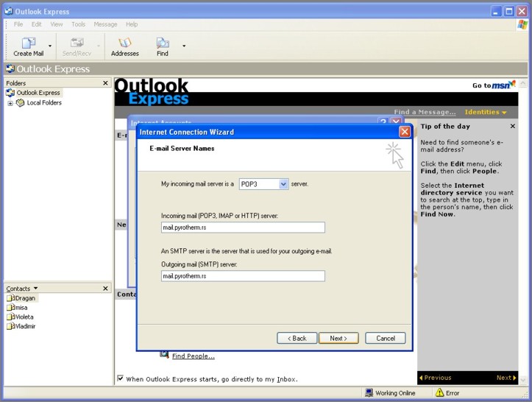This screenshot has height=402, width=532.
Task: Click the incoming mail server text field
Action: tap(243, 228)
